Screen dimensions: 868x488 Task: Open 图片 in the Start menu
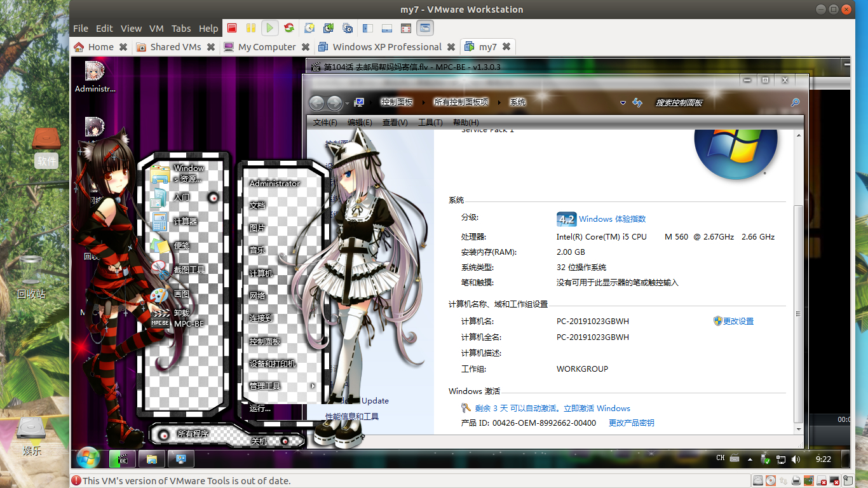(257, 228)
